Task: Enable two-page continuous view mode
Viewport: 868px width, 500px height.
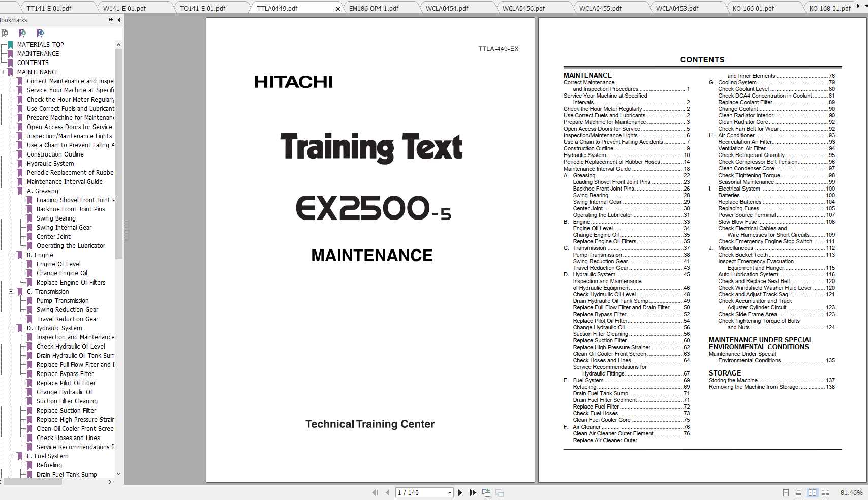Action: coord(824,492)
